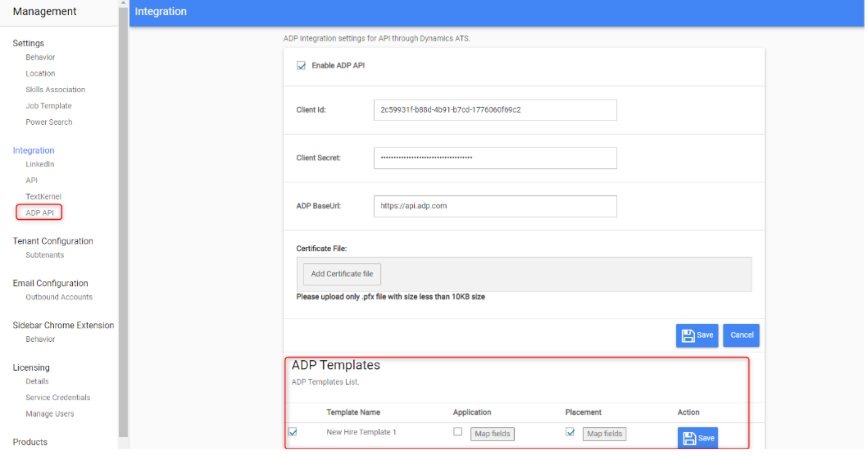Save the ADP integration settings
The image size is (868, 457).
pos(697,335)
